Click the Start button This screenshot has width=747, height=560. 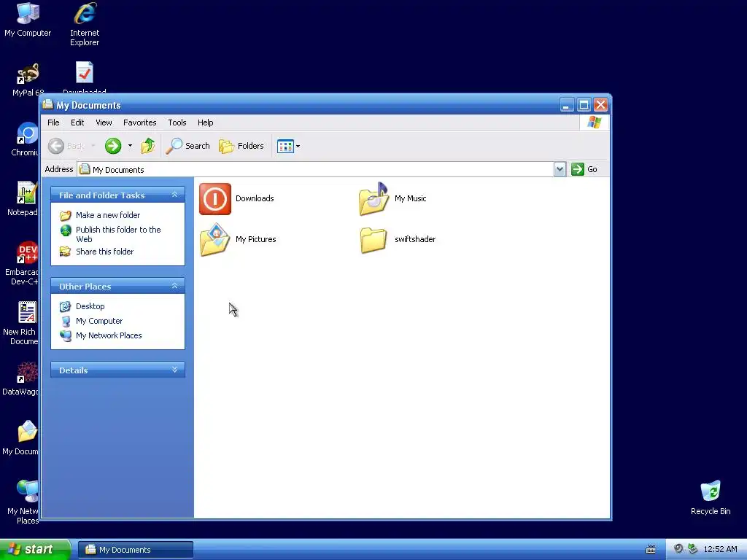[x=34, y=549]
